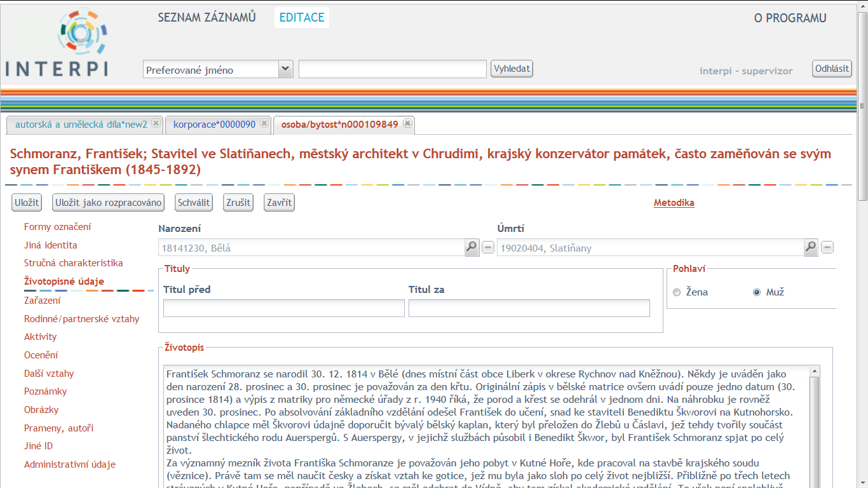This screenshot has height=488, width=868.
Task: Select the Muž radio button
Action: [x=757, y=292]
